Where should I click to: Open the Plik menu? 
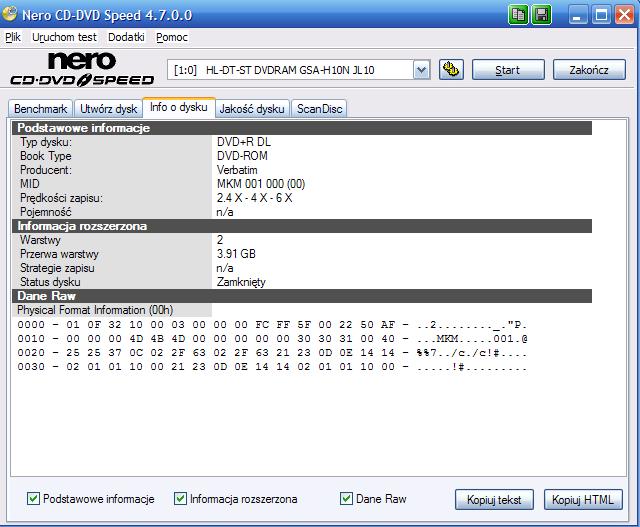click(13, 37)
